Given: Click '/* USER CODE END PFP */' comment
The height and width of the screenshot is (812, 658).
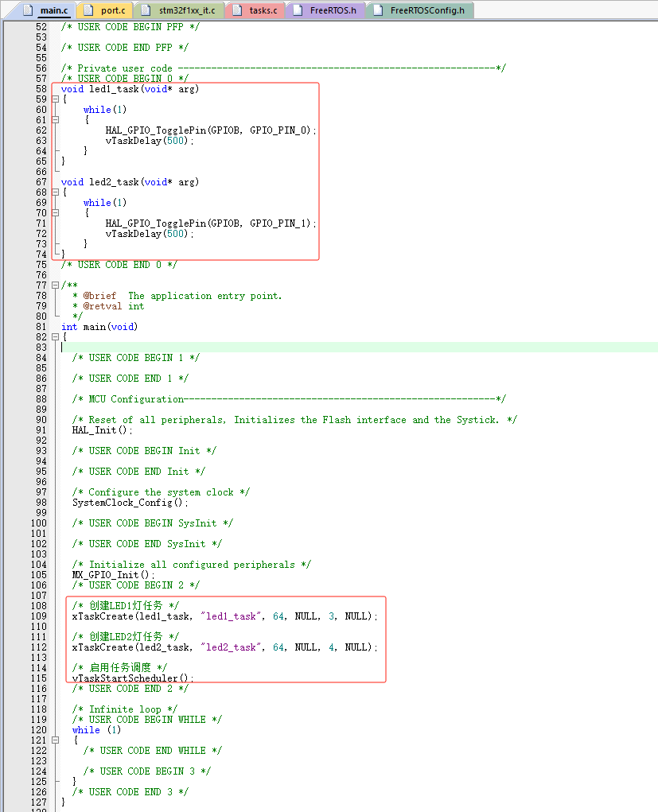Looking at the screenshot, I should click(x=125, y=48).
